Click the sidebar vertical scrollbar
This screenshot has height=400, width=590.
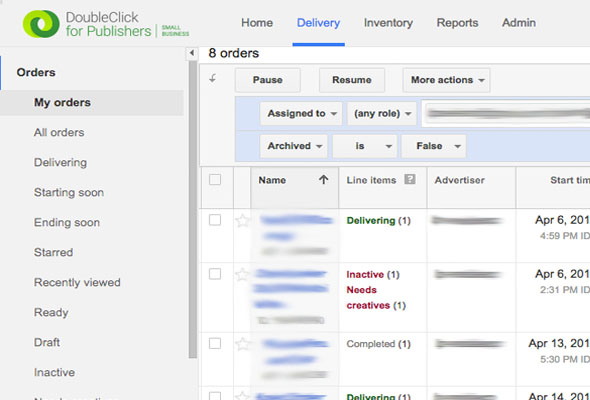coord(193,209)
